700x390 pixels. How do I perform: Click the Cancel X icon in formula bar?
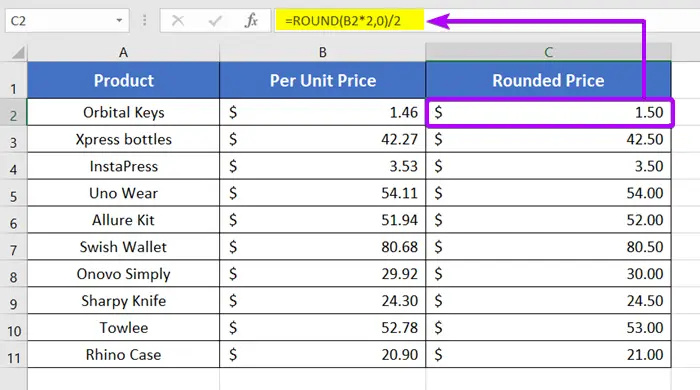pos(178,21)
